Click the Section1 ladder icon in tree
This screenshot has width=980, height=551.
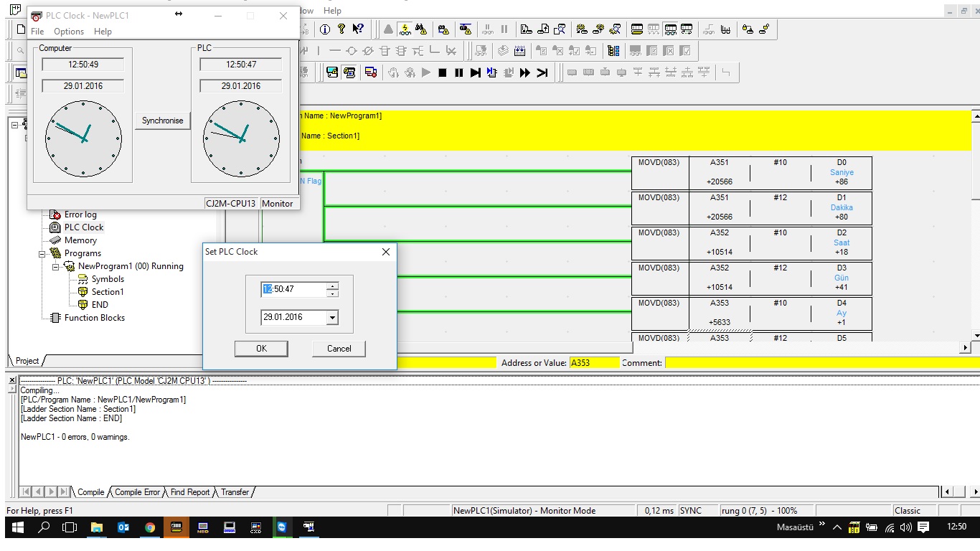coord(83,292)
